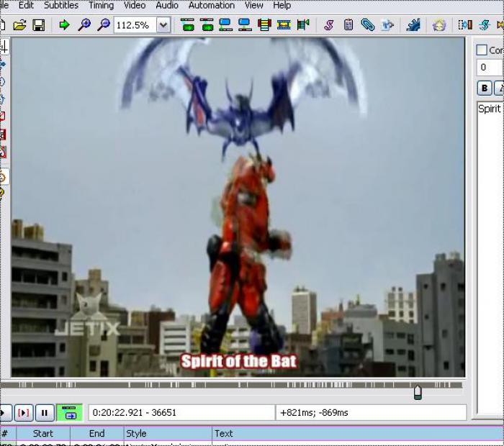Open script Properties clipboard icon
This screenshot has width=504, height=446.
click(x=348, y=24)
